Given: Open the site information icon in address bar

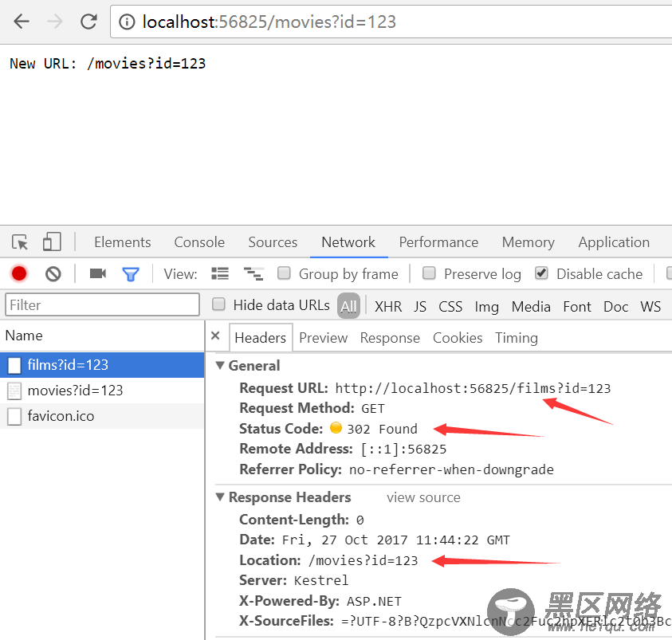Looking at the screenshot, I should point(127,22).
